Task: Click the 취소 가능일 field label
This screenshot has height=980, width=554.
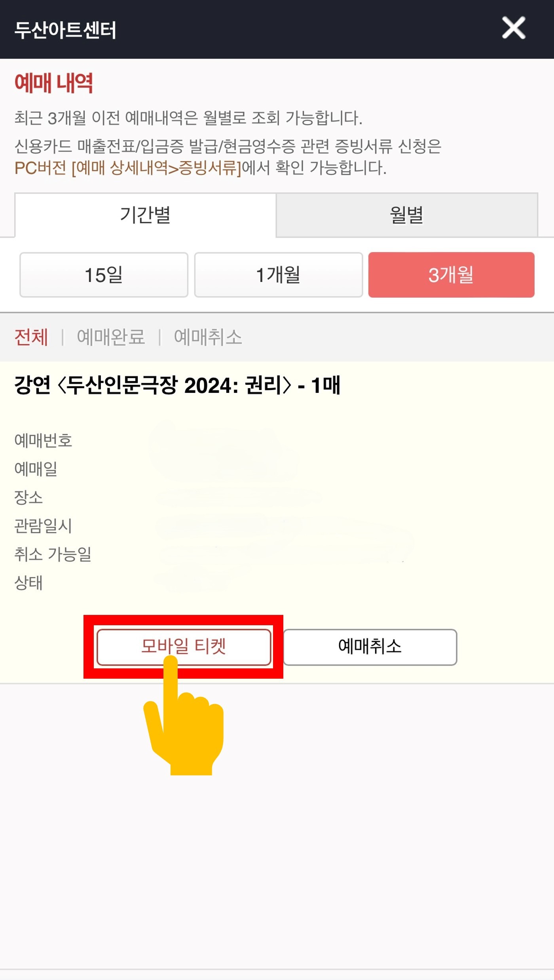Action: 53,554
